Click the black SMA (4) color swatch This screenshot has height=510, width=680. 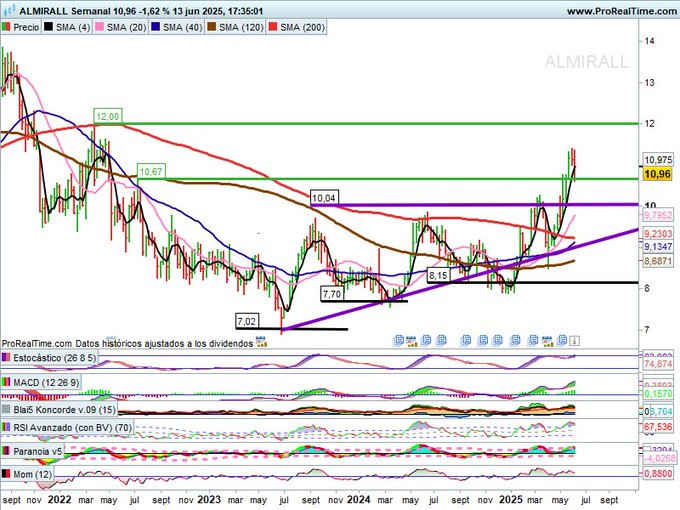click(x=49, y=27)
